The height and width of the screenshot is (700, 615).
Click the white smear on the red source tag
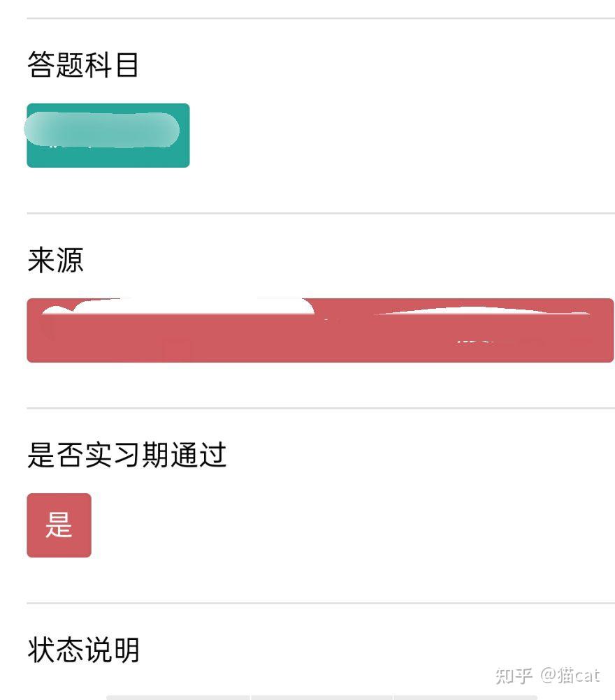point(179,306)
